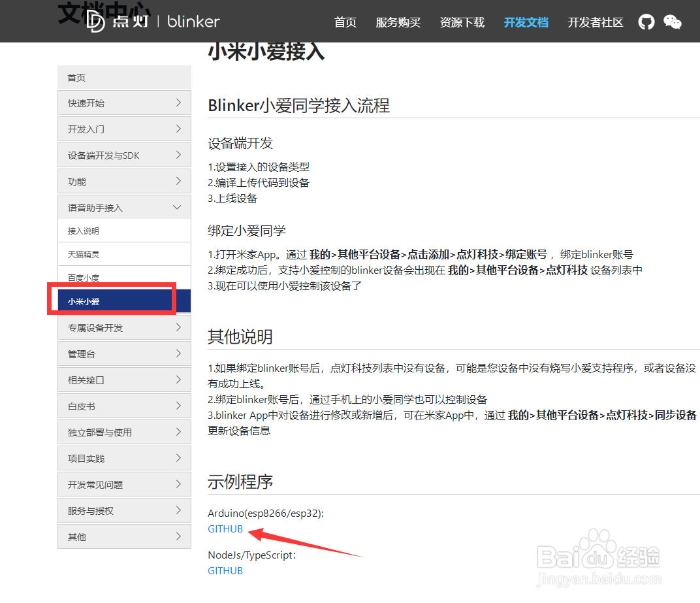
Task: Select 开发文档 in top navigation
Action: [x=526, y=22]
